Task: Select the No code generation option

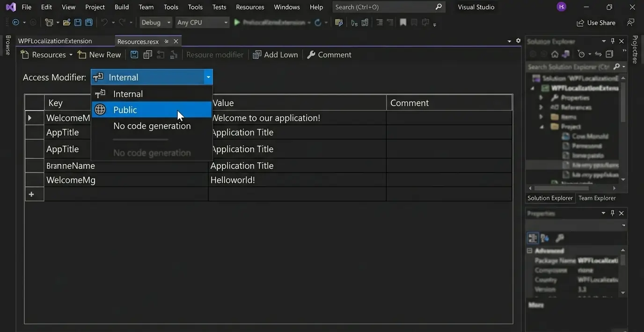Action: (x=152, y=126)
